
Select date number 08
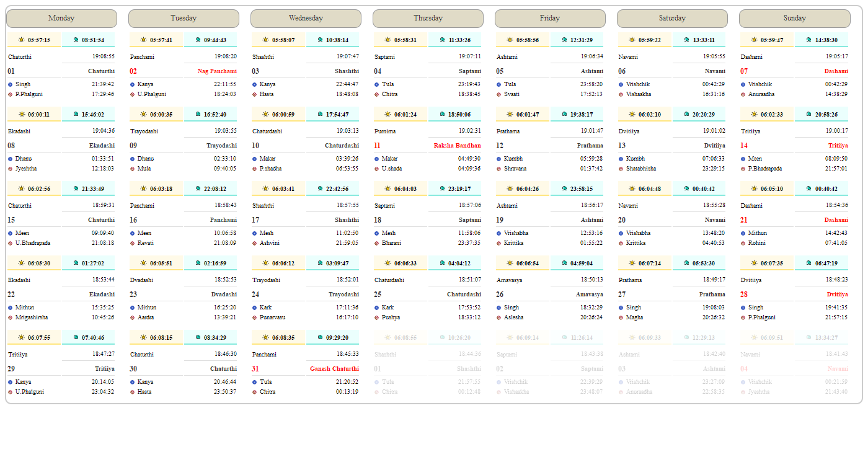pyautogui.click(x=11, y=146)
